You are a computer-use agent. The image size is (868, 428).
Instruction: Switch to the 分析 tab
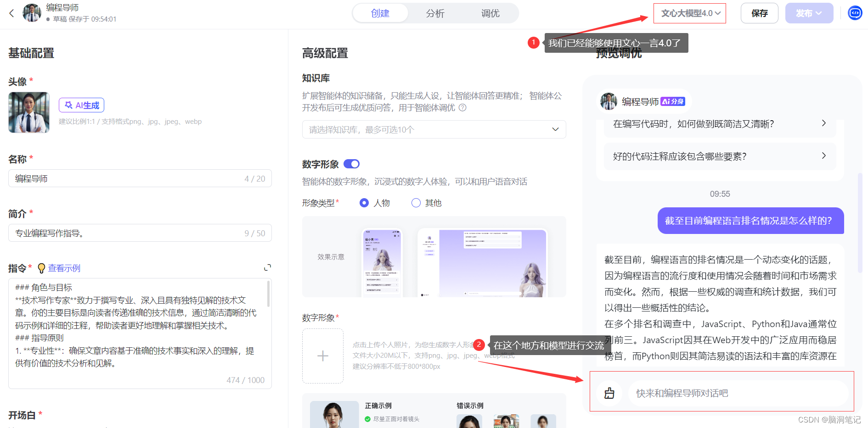[x=435, y=13]
